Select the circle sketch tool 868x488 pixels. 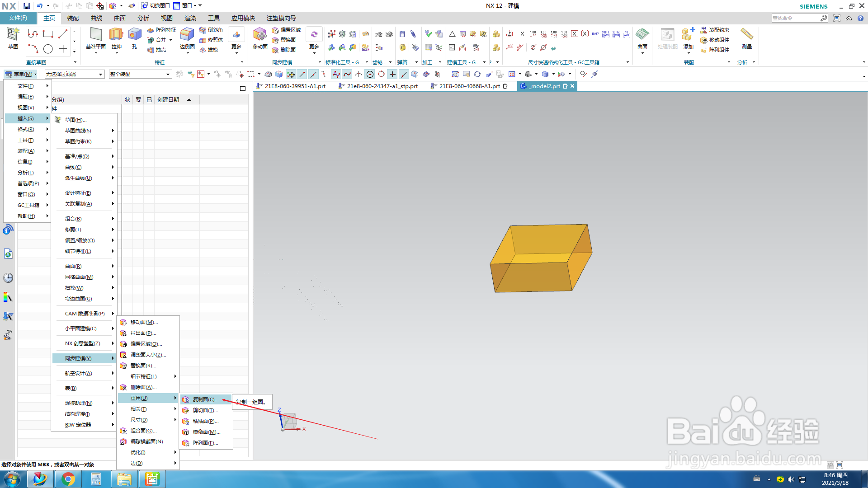[x=48, y=49]
